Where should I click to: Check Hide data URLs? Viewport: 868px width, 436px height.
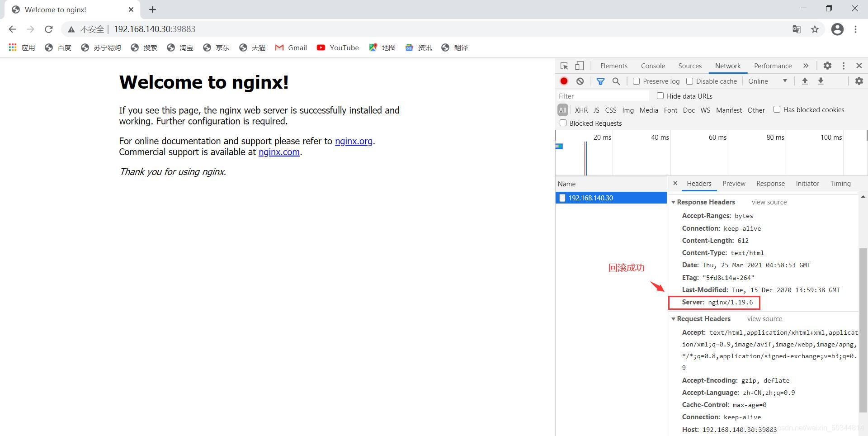660,96
